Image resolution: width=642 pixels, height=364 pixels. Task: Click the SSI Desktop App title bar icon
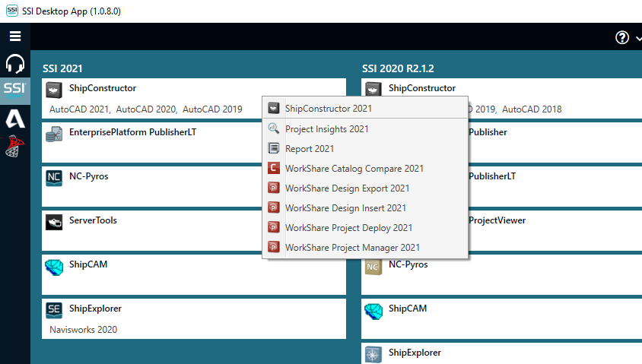pos(12,11)
